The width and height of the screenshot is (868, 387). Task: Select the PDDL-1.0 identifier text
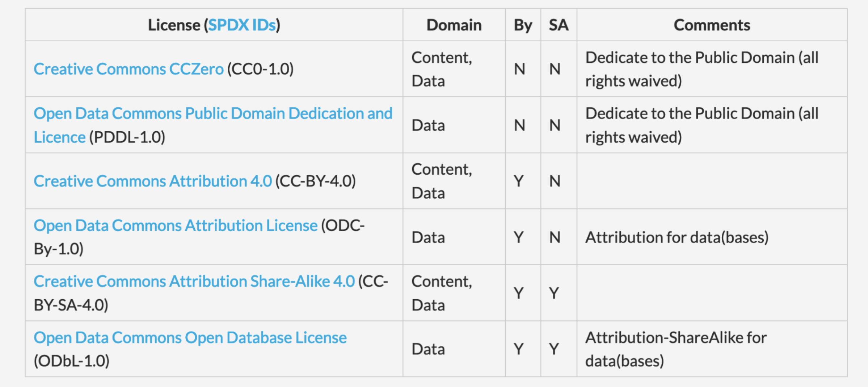click(x=127, y=137)
